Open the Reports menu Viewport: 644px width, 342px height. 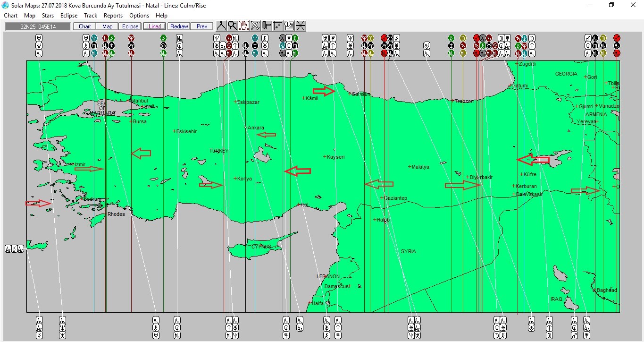click(x=113, y=16)
